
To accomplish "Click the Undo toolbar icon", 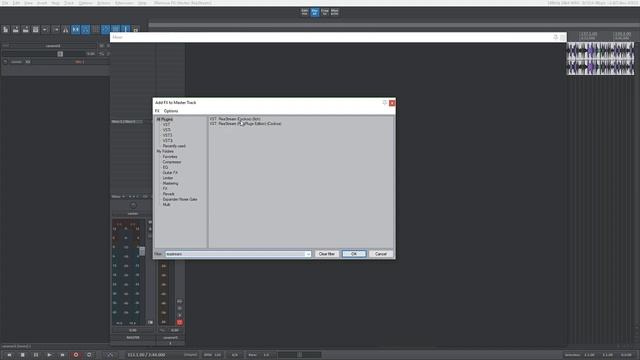I will click(x=45, y=29).
